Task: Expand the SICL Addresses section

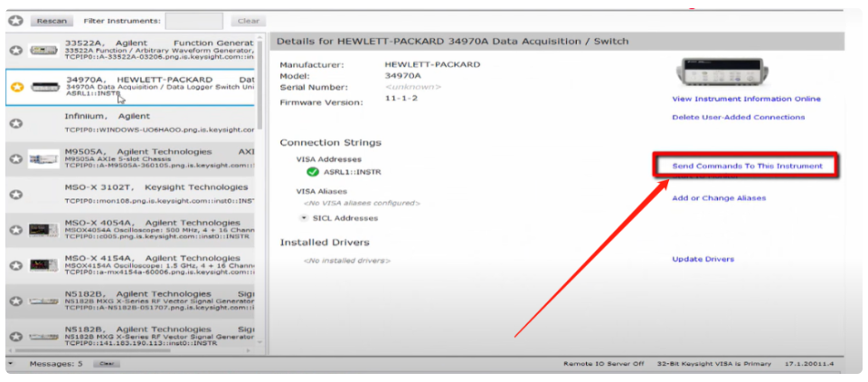Action: pyautogui.click(x=304, y=218)
